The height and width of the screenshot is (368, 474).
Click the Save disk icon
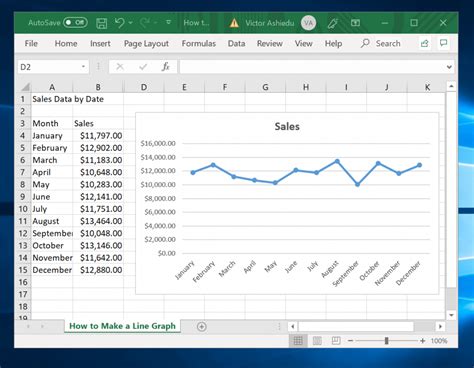tap(102, 23)
